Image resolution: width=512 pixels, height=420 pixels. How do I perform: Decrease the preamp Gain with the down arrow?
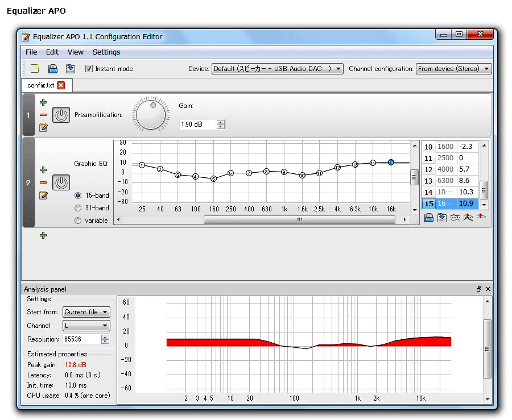pyautogui.click(x=221, y=127)
